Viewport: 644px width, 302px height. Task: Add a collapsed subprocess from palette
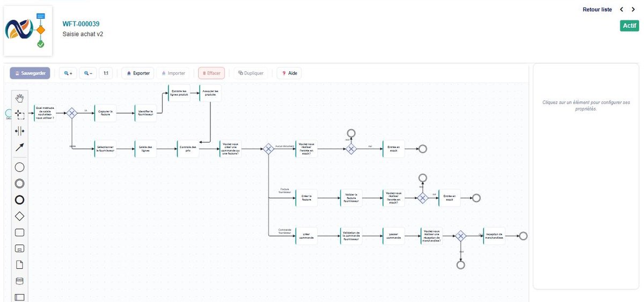coord(20,249)
